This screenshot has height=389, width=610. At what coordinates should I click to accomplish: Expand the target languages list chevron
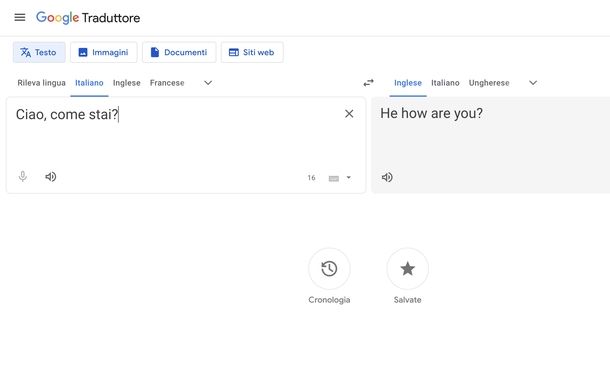(x=533, y=83)
